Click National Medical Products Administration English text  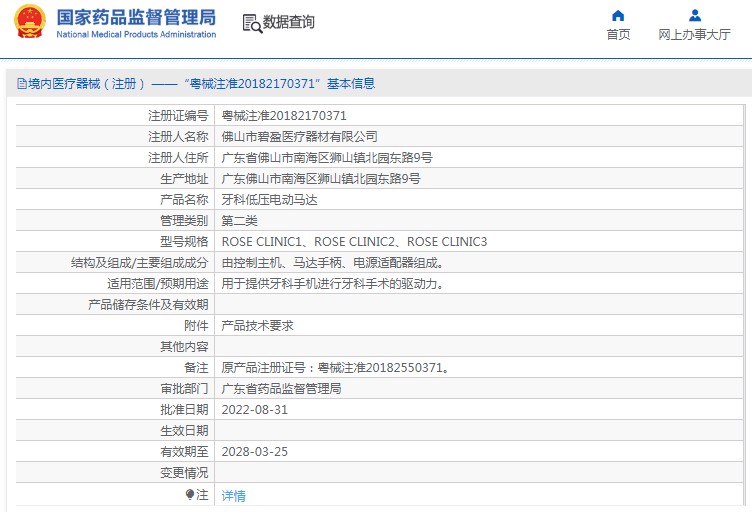click(136, 35)
